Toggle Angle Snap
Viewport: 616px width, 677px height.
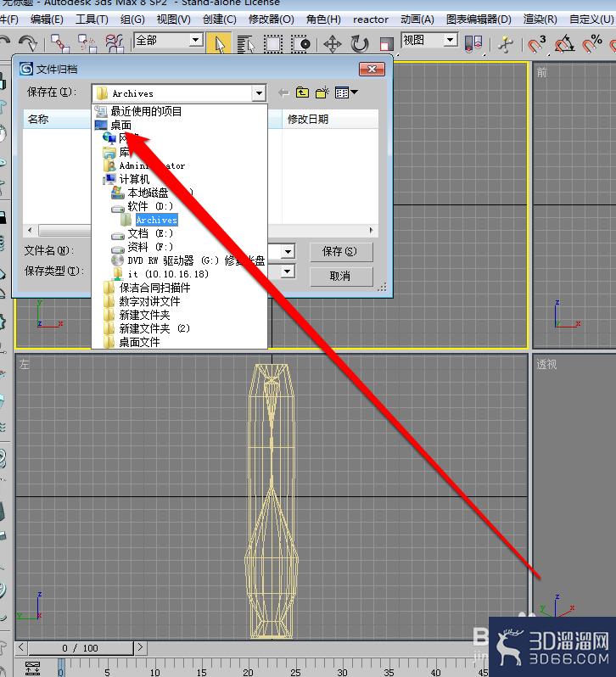click(x=564, y=44)
